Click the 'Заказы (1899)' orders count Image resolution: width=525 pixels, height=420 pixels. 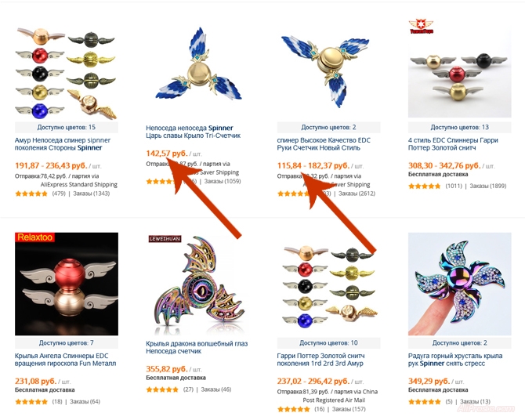488,186
